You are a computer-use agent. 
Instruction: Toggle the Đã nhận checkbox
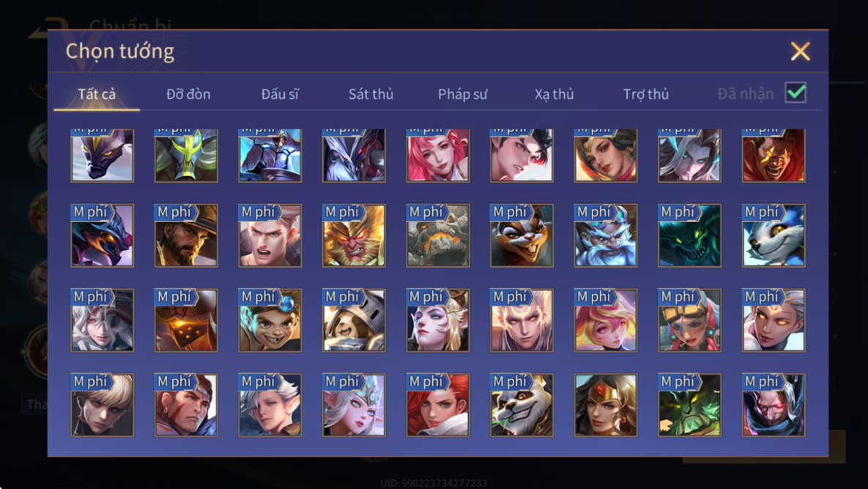pyautogui.click(x=795, y=92)
